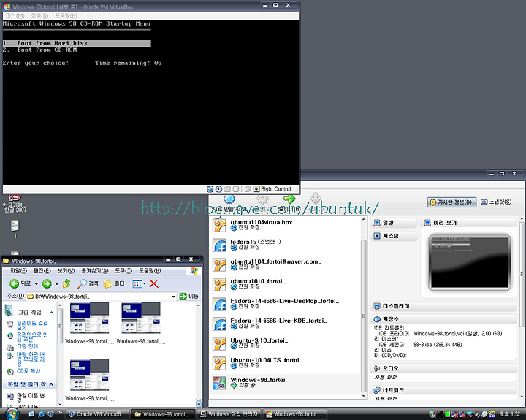Viewport: 526px width, 420px height.
Task: Open the 저장소 storage section header
Action: pos(443,319)
